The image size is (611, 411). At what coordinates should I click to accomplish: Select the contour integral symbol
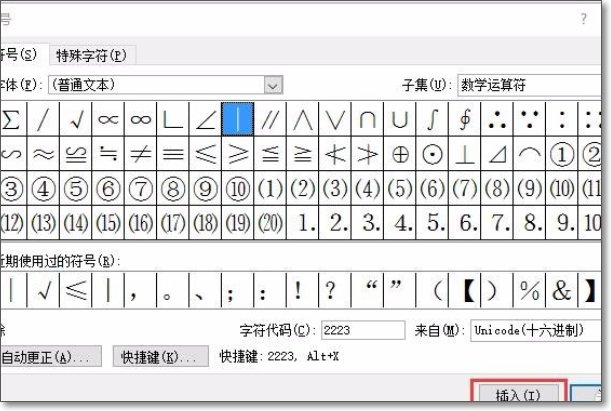[464, 119]
